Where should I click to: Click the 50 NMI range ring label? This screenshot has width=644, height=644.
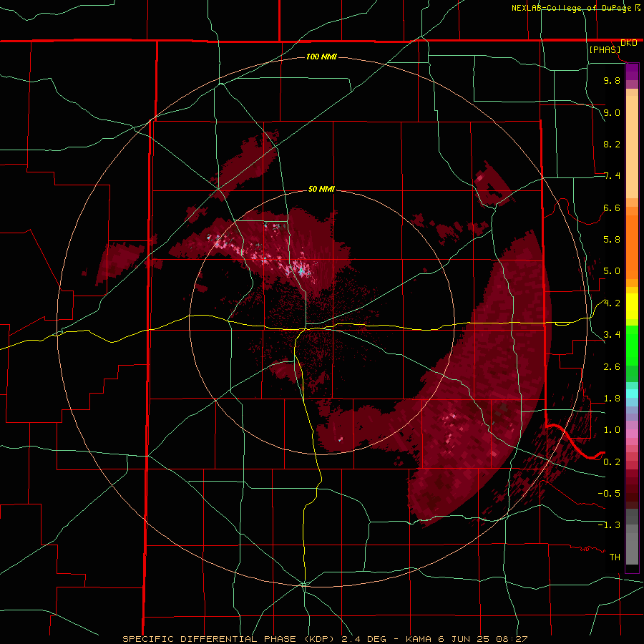[x=321, y=189]
